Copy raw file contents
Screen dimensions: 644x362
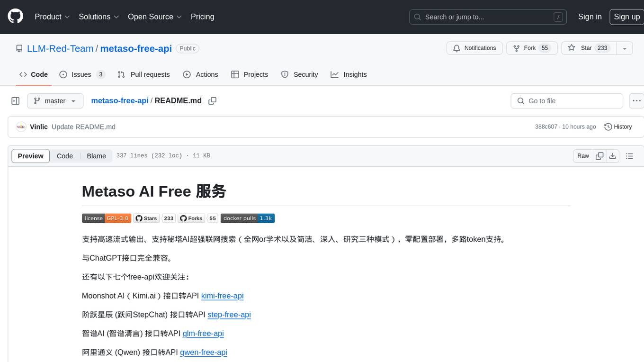600,156
